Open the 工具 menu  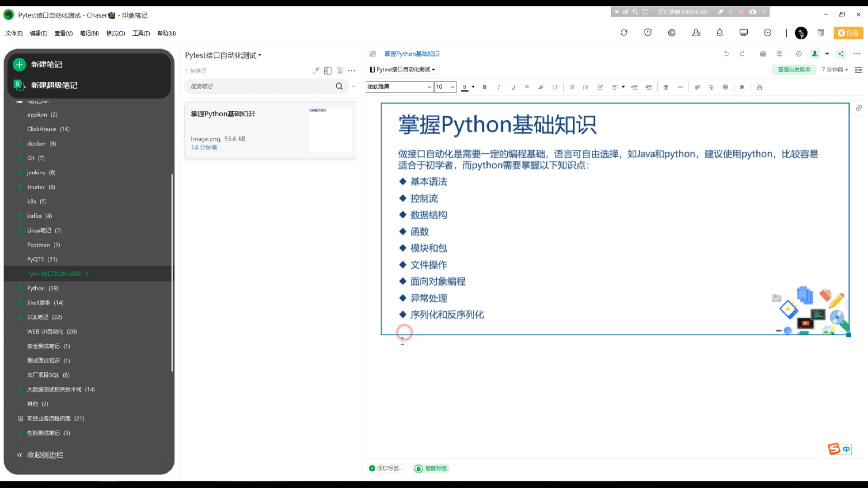tap(141, 33)
